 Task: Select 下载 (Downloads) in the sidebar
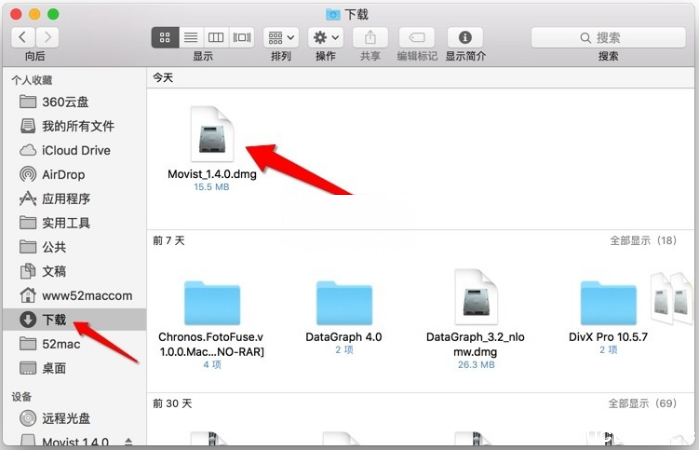click(x=74, y=319)
